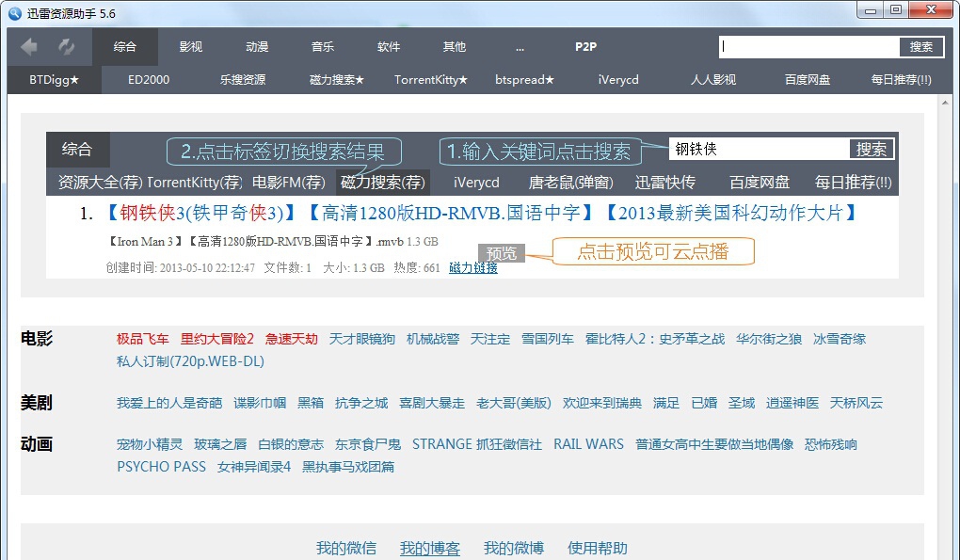Screen dimensions: 960x560
Task: Open the TorrentKitty★ search source
Action: (429, 80)
